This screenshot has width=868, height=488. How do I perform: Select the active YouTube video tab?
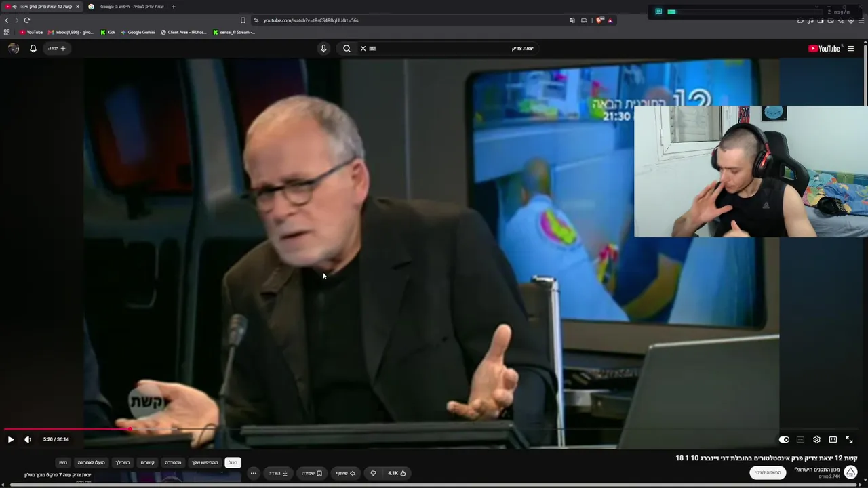tap(42, 7)
